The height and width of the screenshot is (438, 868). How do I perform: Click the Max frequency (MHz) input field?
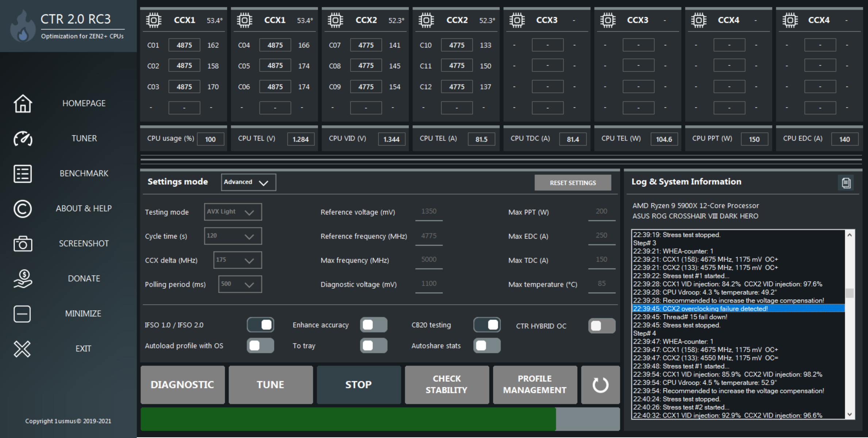click(429, 260)
